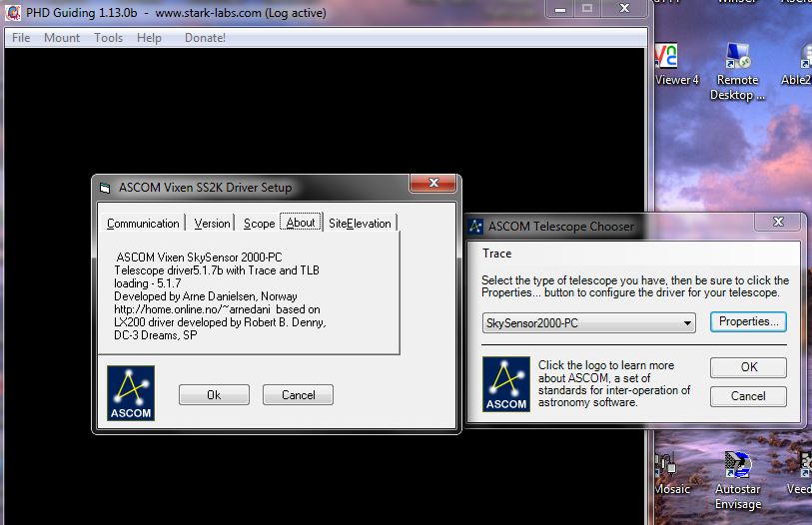Viewport: 812px width, 525px height.
Task: Click the 'Developed by Arne Danielsen, Norway' line
Action: click(x=206, y=296)
